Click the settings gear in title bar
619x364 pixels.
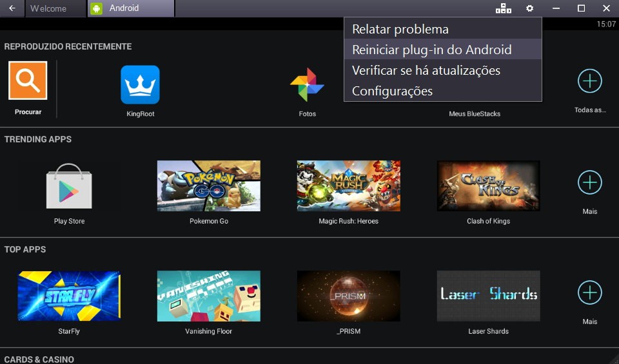(x=529, y=8)
